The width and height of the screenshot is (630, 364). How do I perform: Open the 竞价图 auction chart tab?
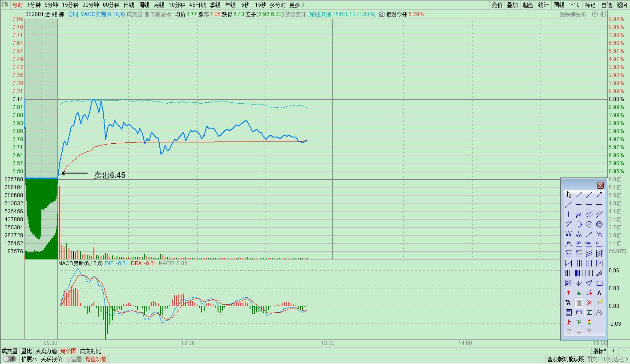(69, 351)
